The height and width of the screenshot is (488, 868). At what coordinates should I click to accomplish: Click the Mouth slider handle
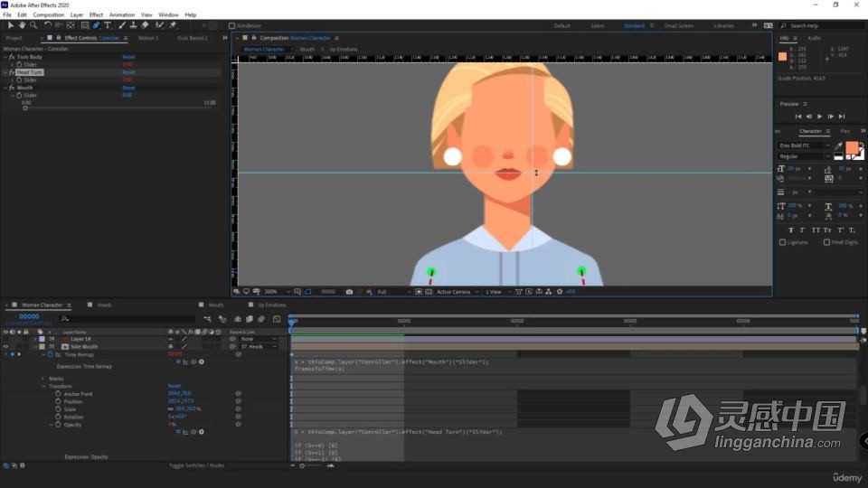pyautogui.click(x=25, y=108)
